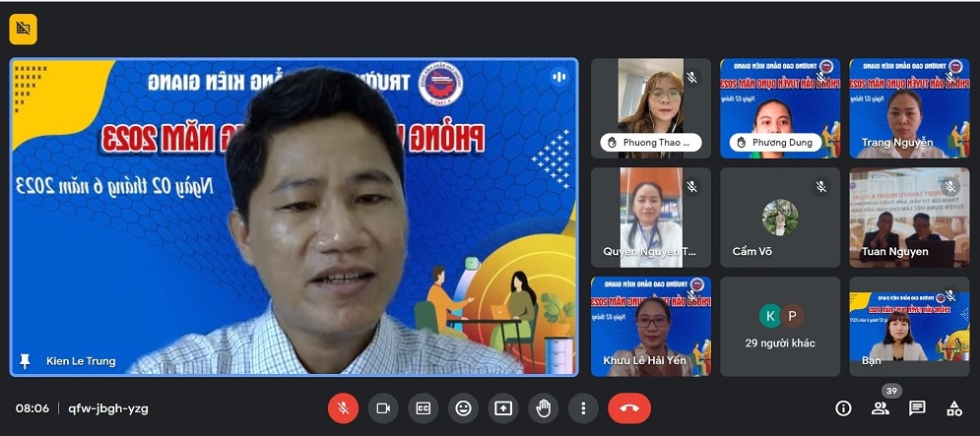Click the meeting code qfw-jbgh-yzg
Viewport: 980px width, 436px height.
coord(108,407)
